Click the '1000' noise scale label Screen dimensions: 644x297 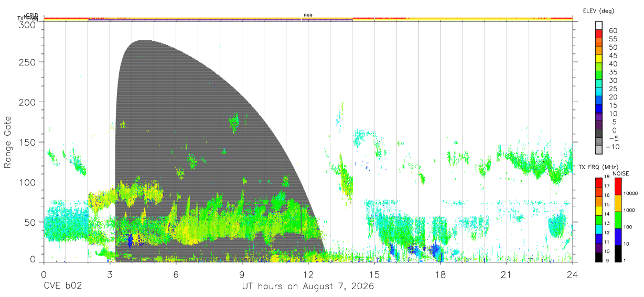[x=629, y=211]
